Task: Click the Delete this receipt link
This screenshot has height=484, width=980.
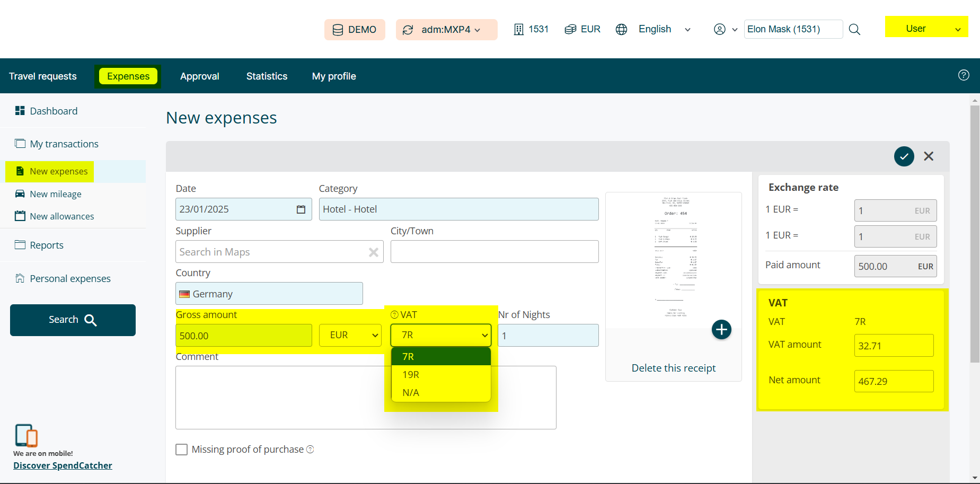Action: [x=673, y=368]
